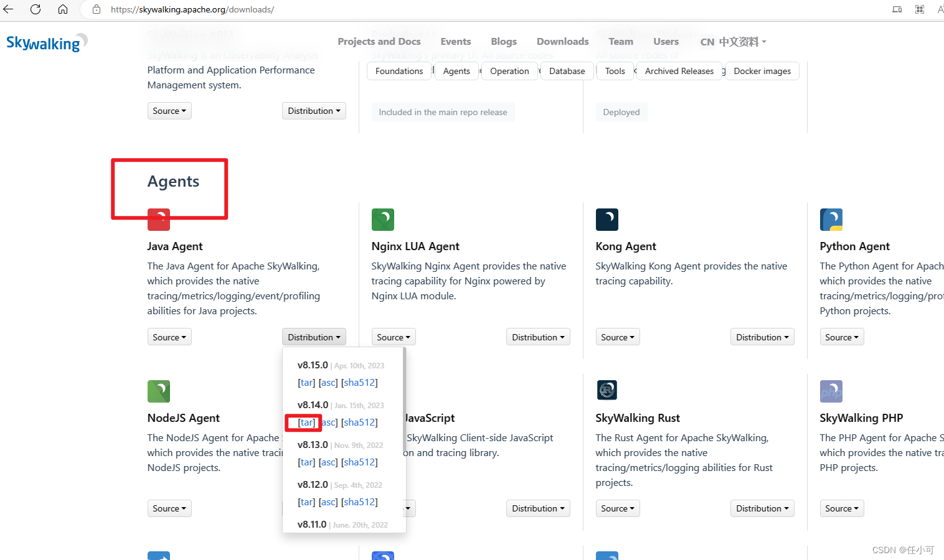Click the v8.11.0 version label
This screenshot has height=560, width=944.
tap(312, 525)
